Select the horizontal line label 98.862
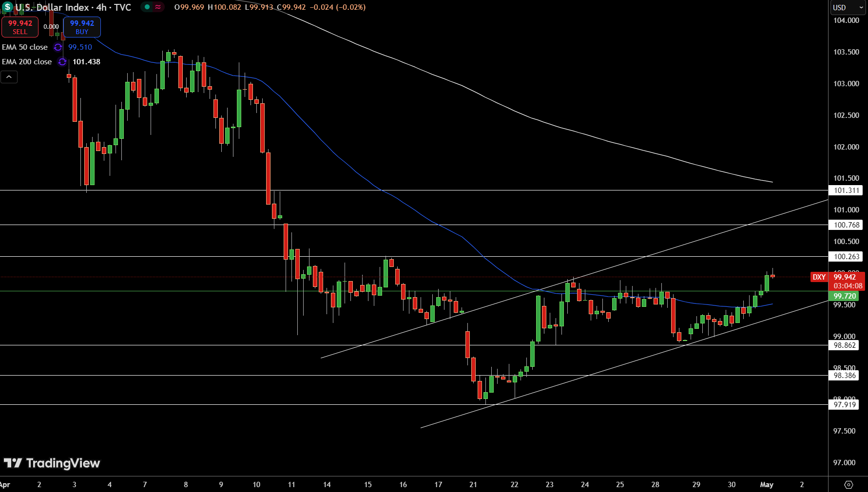The image size is (868, 492). (x=844, y=345)
